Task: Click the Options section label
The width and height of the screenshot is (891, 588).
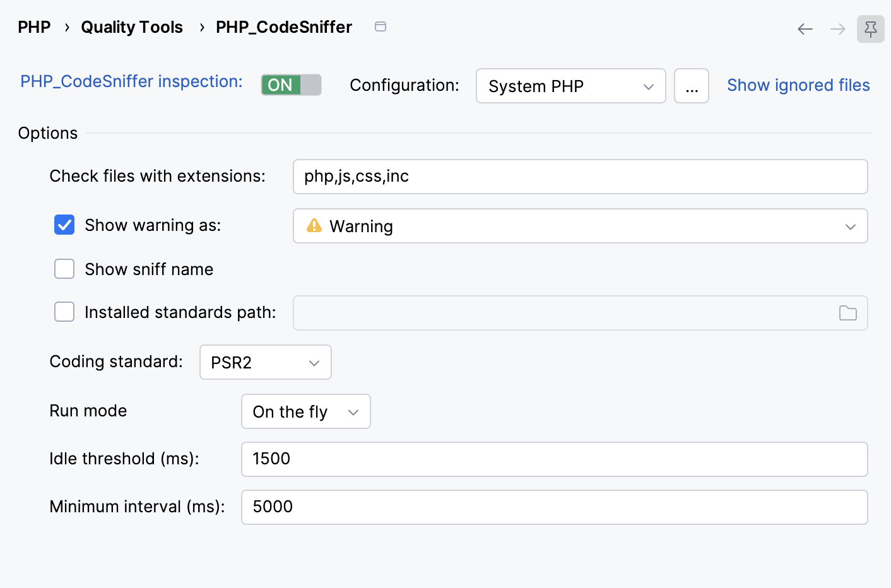Action: coord(48,133)
